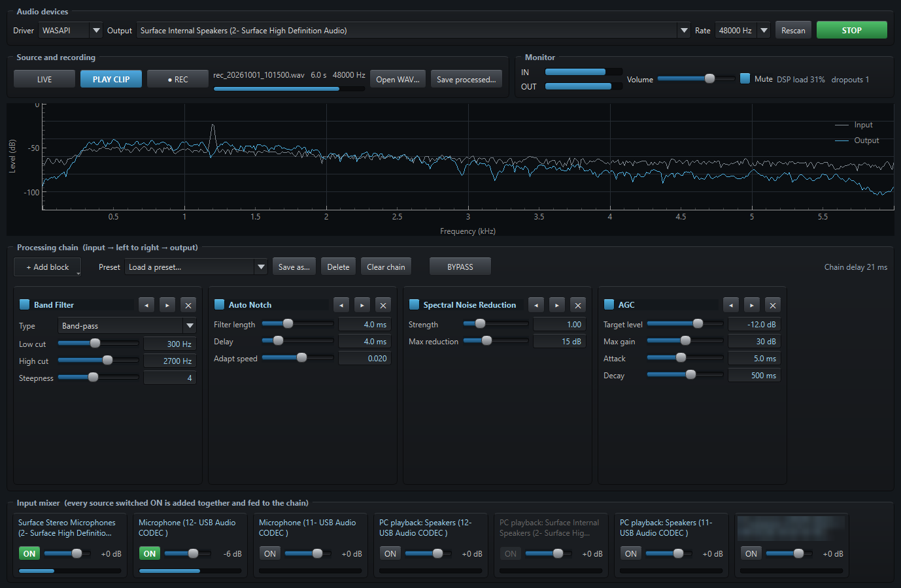This screenshot has width=901, height=588.
Task: Open the Add block menu
Action: tap(47, 267)
